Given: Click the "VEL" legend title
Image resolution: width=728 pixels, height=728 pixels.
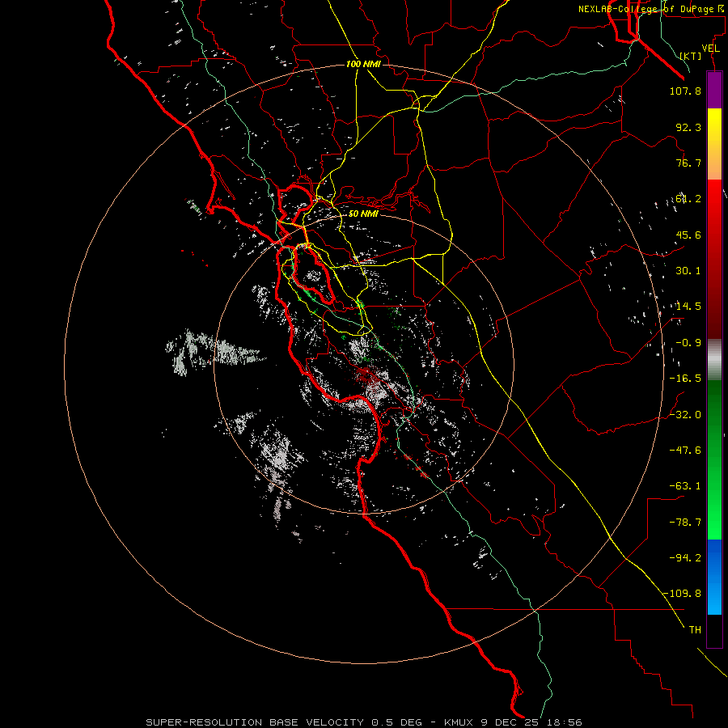Looking at the screenshot, I should pyautogui.click(x=711, y=49).
